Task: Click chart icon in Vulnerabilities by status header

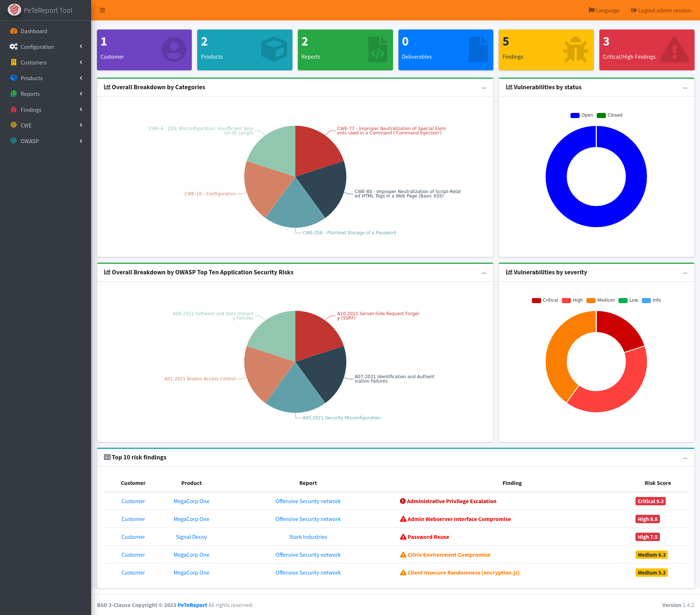Action: [509, 87]
